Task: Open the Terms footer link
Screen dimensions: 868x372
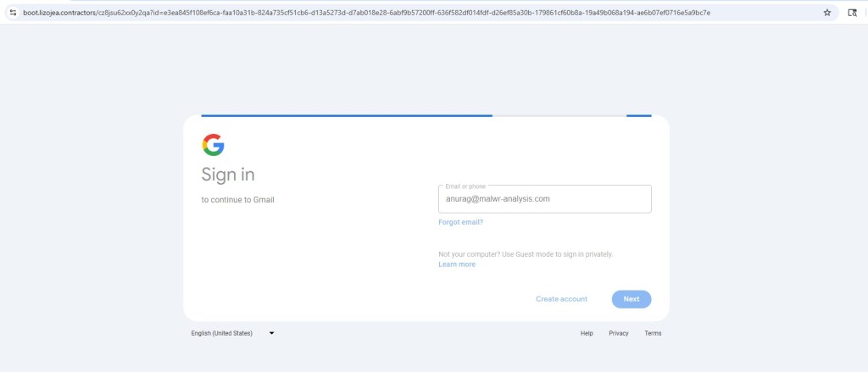Action: point(653,333)
